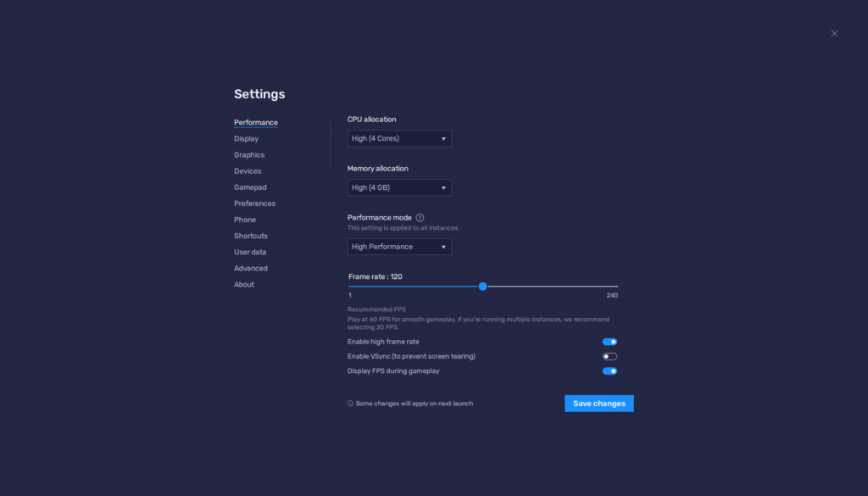Turn on Enable VSync toggle
The height and width of the screenshot is (496, 868).
[x=609, y=356]
